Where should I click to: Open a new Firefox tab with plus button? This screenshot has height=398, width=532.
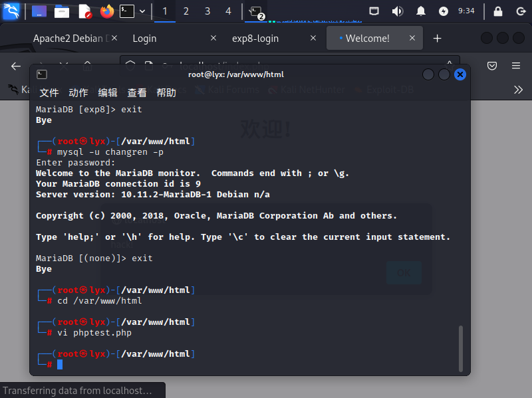(438, 39)
